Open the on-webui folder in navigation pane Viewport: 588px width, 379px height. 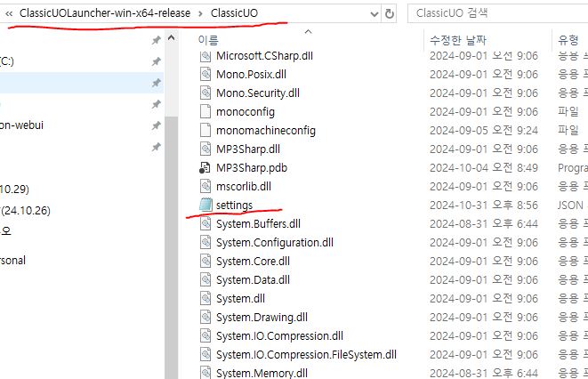pyautogui.click(x=21, y=125)
